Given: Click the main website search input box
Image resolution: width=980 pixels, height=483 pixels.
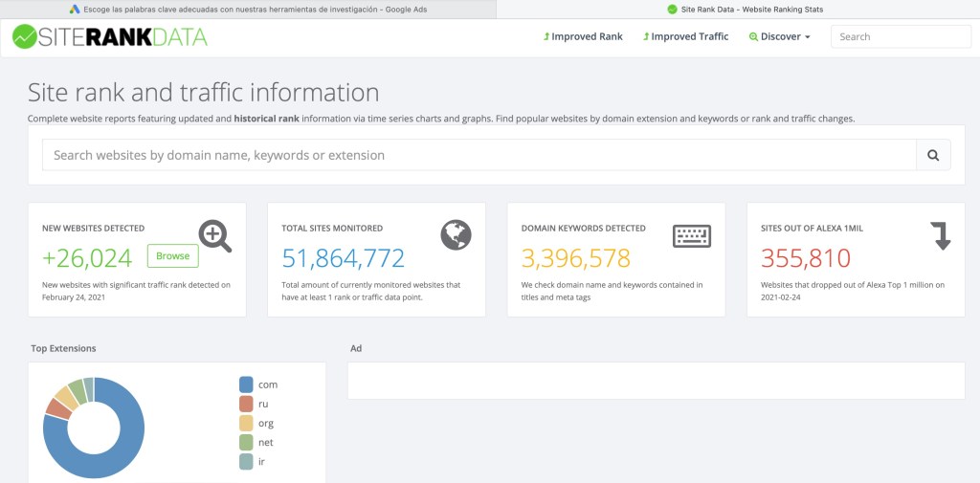Looking at the screenshot, I should point(479,155).
